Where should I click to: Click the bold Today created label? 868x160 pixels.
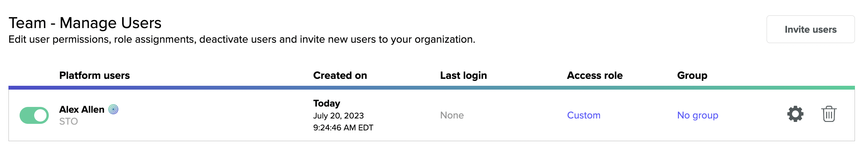coord(326,103)
